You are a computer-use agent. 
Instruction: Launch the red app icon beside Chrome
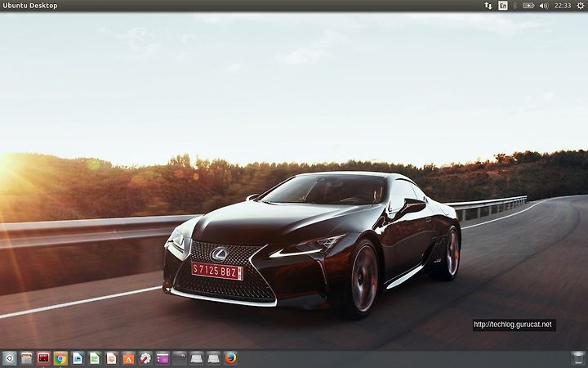point(43,358)
